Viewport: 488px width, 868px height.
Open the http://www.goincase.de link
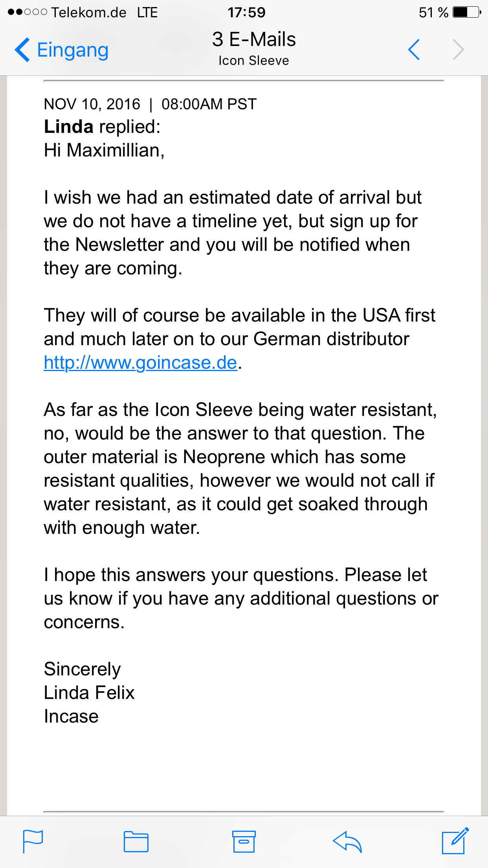click(x=141, y=362)
